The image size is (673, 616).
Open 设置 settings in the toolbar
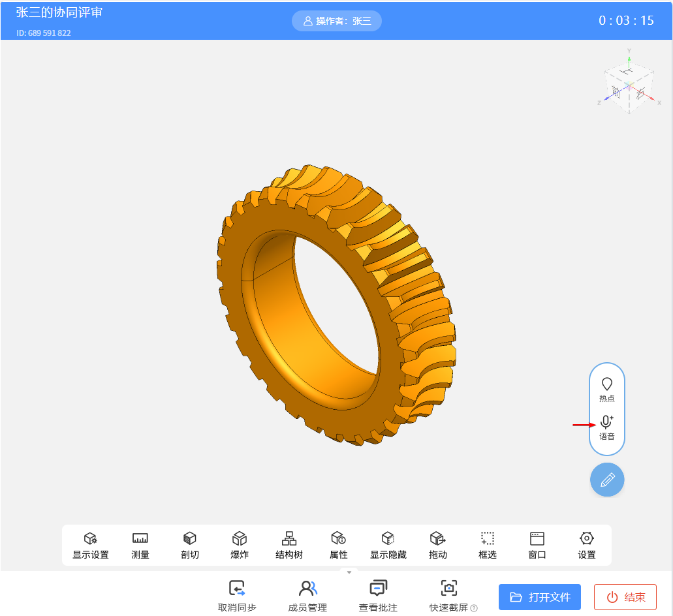[587, 545]
